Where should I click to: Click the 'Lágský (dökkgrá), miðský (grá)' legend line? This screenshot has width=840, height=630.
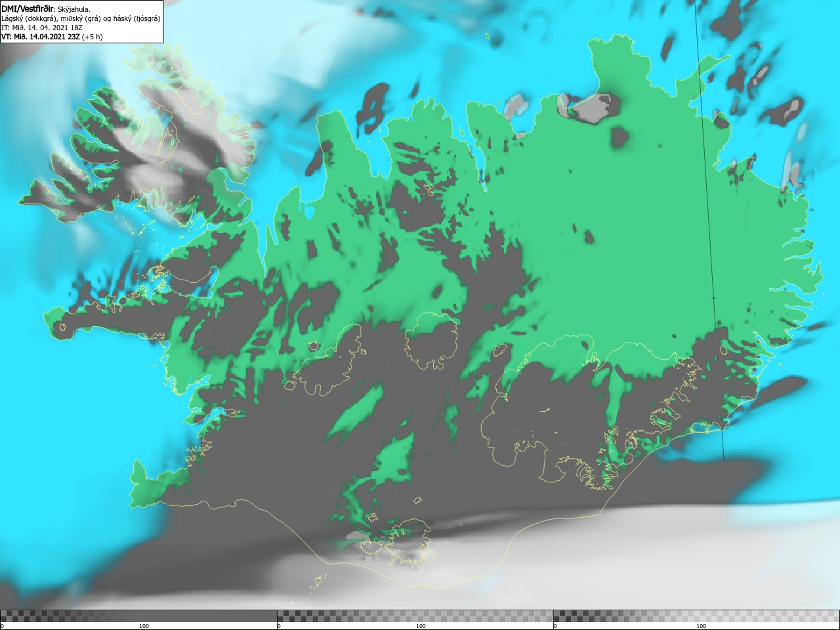point(81,18)
